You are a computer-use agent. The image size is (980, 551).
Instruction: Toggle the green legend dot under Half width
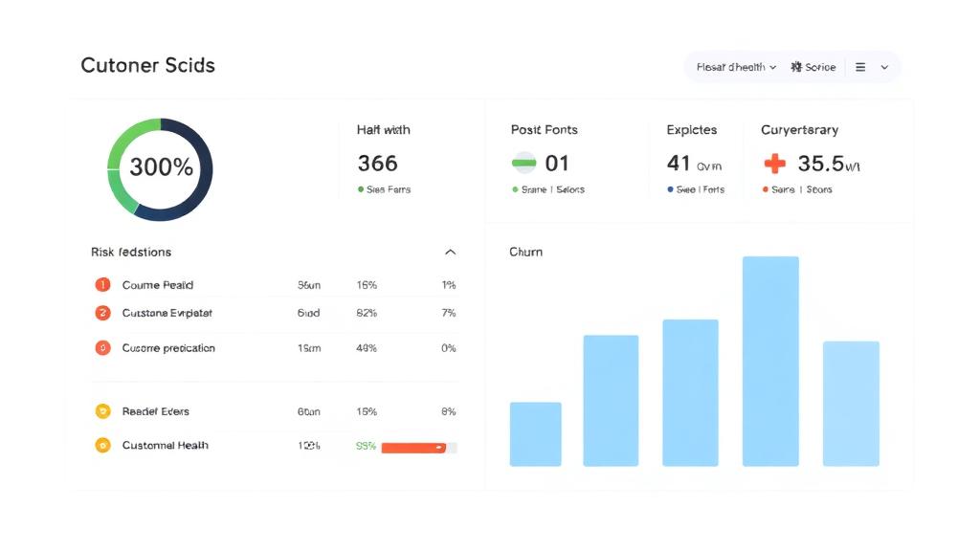(x=361, y=189)
